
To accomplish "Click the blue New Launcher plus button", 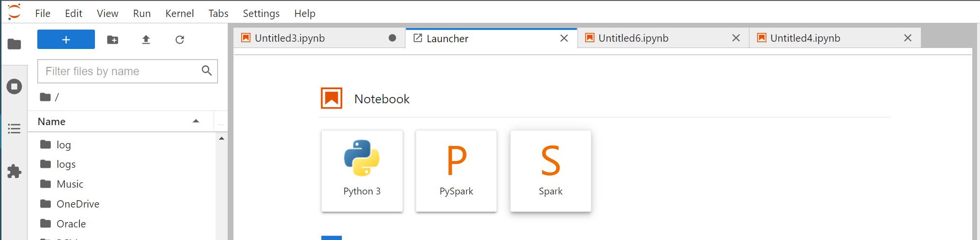I will (66, 39).
